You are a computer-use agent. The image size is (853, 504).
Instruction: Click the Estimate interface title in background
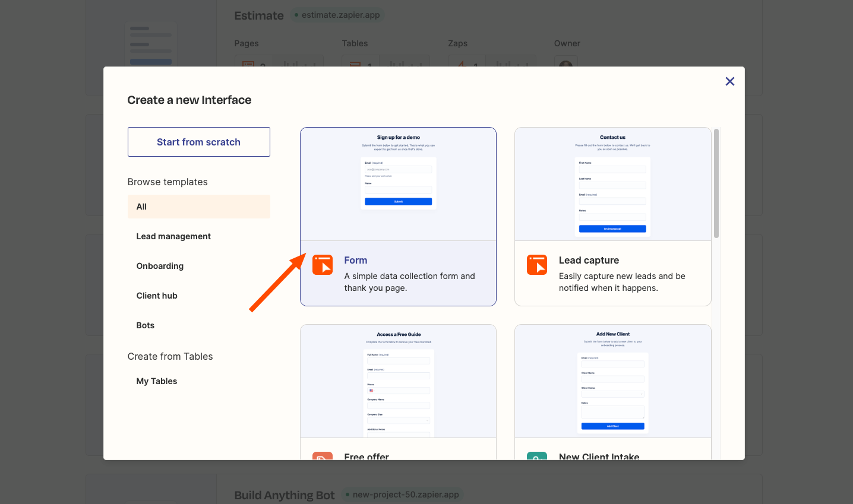point(259,15)
